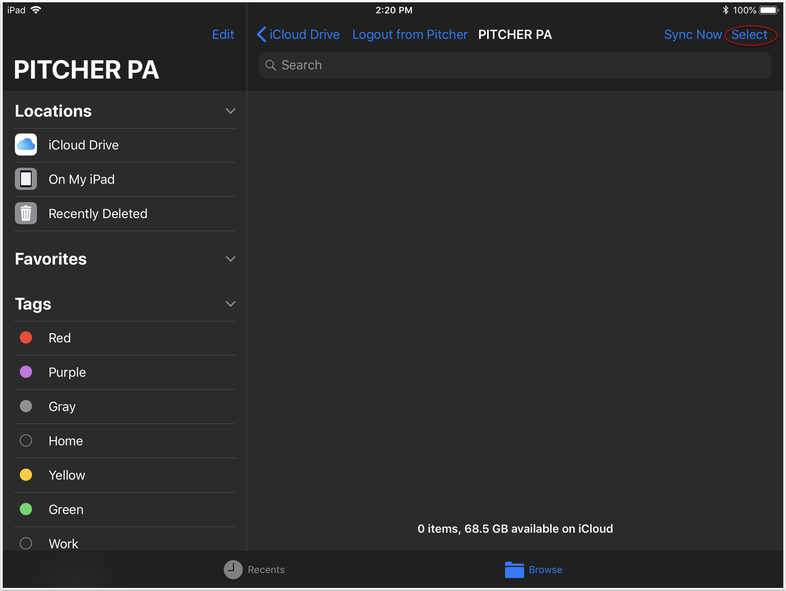Collapse the Tags section chevron
786x591 pixels.
[230, 304]
